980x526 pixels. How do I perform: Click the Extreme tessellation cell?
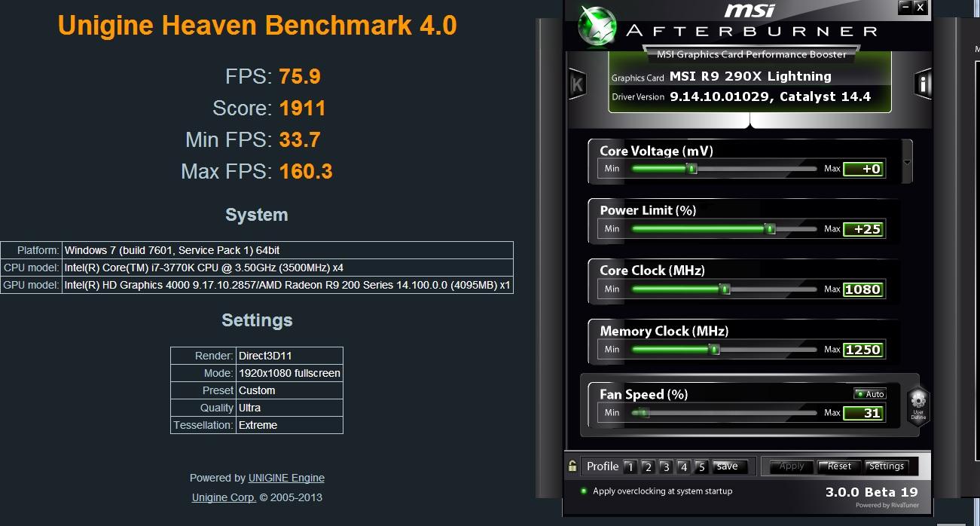(x=290, y=425)
